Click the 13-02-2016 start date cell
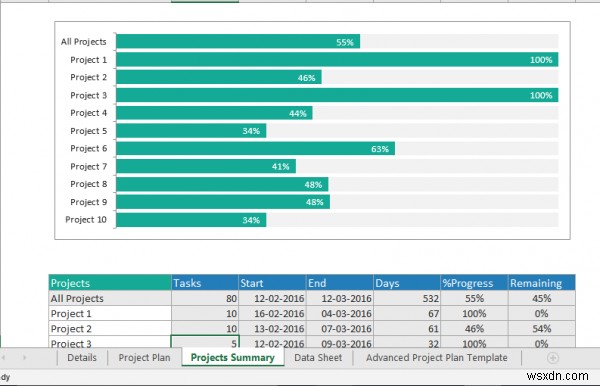Image resolution: width=600 pixels, height=386 pixels. 272,328
